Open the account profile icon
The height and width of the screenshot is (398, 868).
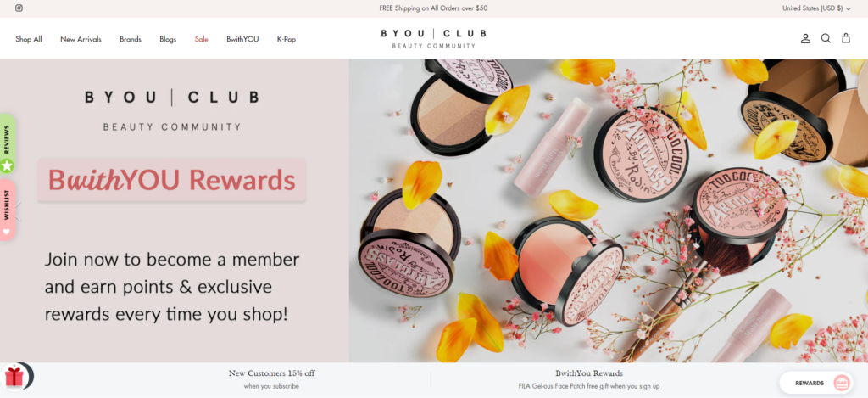coord(805,39)
